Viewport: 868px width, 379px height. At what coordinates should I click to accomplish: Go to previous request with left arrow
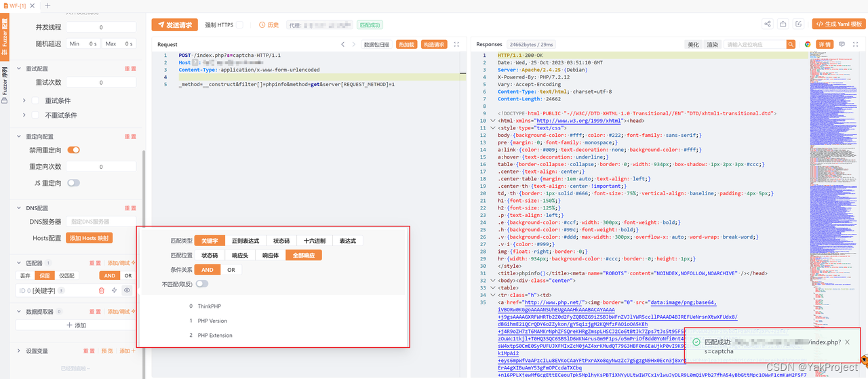pyautogui.click(x=343, y=44)
